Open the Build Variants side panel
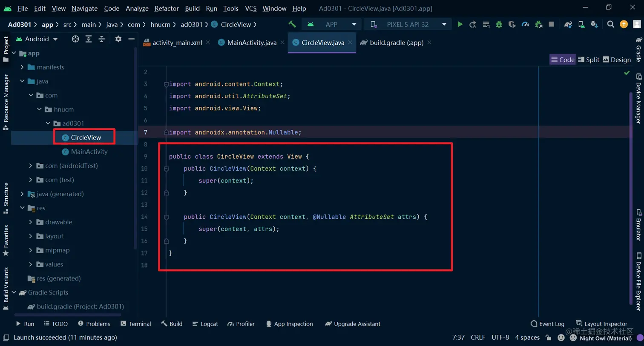The image size is (644, 346). point(6,289)
